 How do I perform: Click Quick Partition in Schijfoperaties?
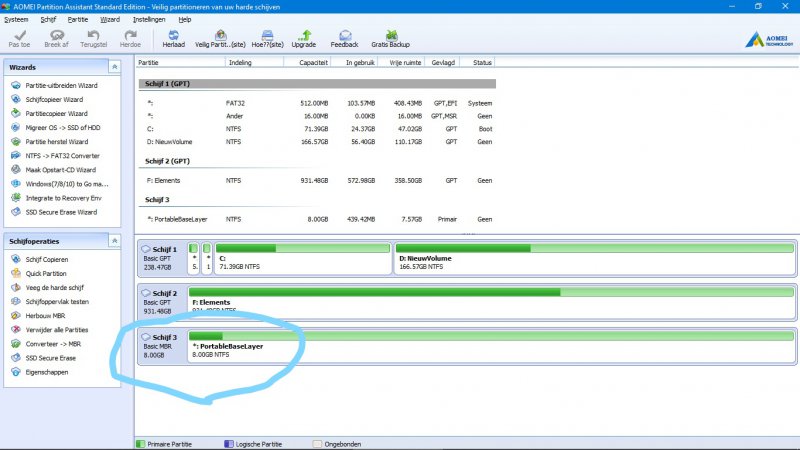pyautogui.click(x=48, y=273)
